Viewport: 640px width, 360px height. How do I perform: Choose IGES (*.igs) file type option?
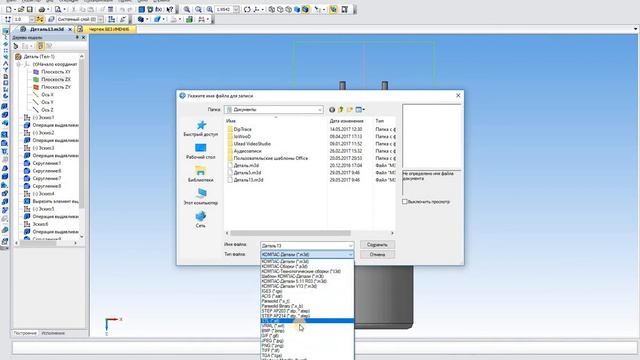tap(307, 291)
